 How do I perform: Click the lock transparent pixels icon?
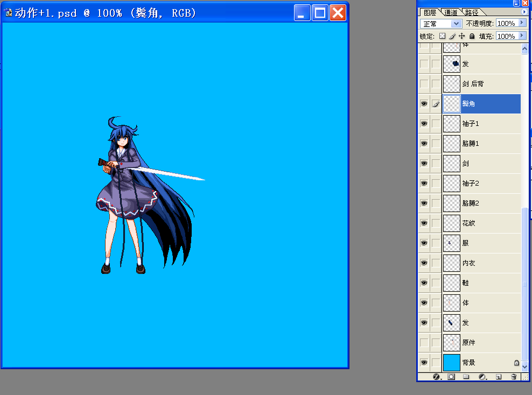tap(442, 36)
